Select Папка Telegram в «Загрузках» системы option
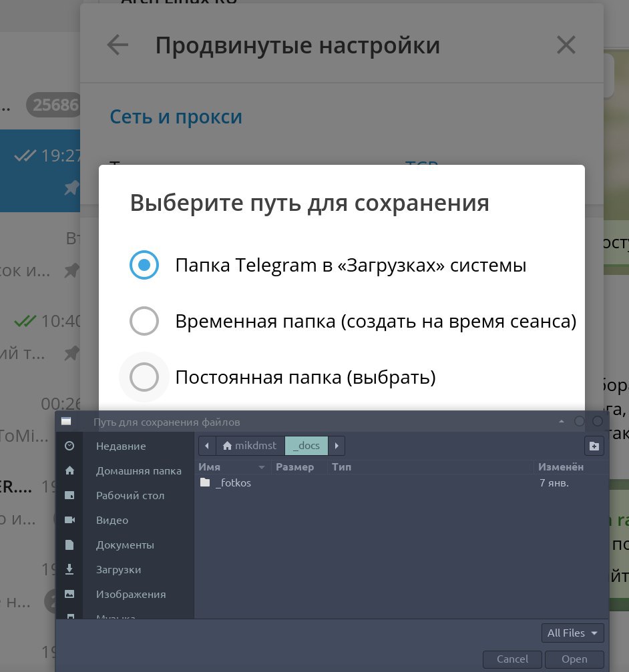 pyautogui.click(x=328, y=265)
